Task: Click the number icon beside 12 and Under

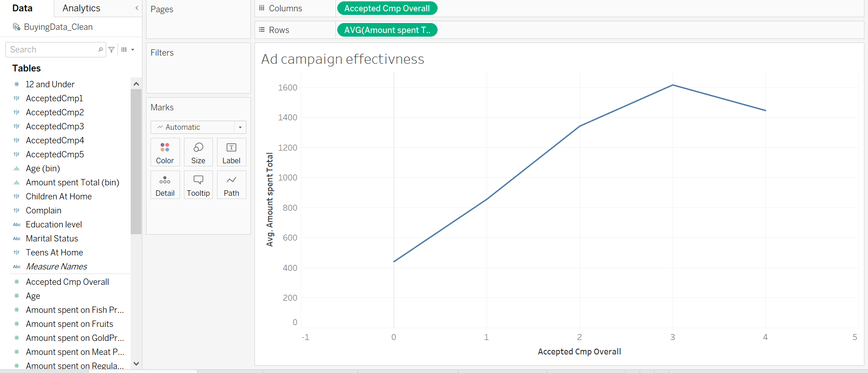Action: point(17,85)
